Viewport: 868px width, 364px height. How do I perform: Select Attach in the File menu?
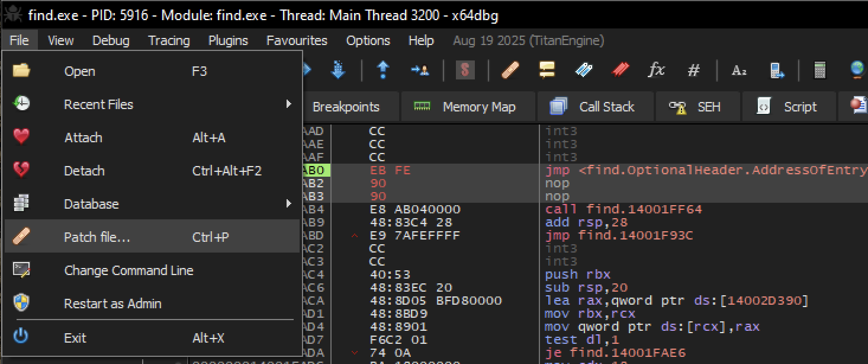[x=152, y=138]
